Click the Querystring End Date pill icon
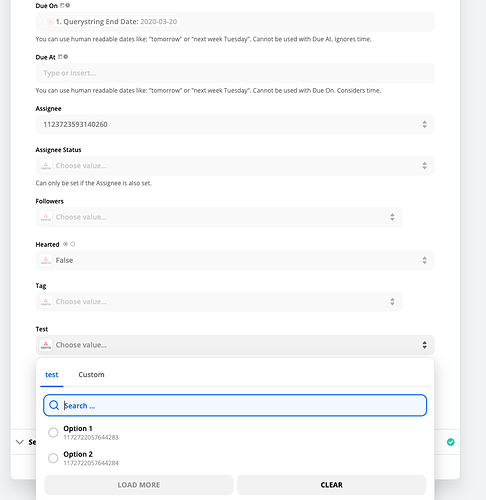 click(50, 22)
